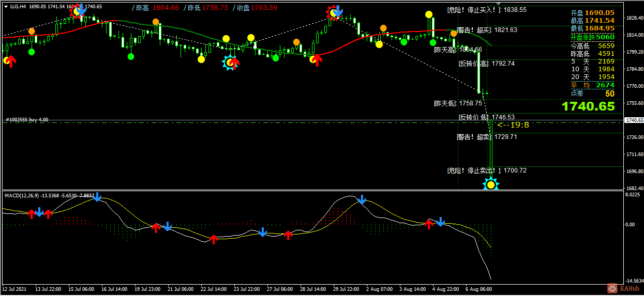Select the #1002555 buy 4.00 order line label
The image size is (644, 296).
click(x=27, y=120)
